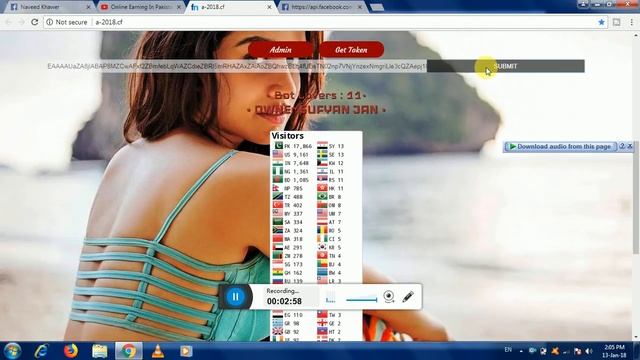Open a new browser tab
The width and height of the screenshot is (640, 360).
[377, 7]
